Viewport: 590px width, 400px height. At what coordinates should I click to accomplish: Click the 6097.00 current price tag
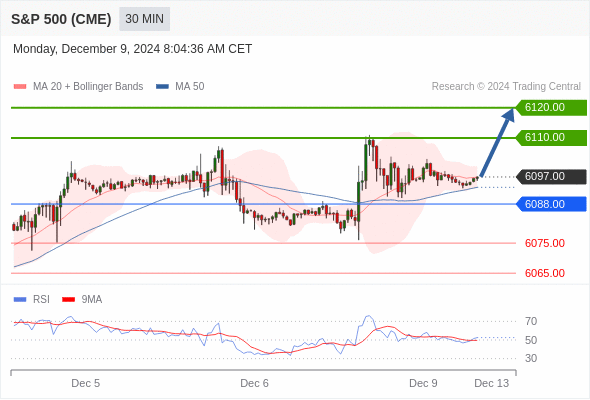click(551, 176)
